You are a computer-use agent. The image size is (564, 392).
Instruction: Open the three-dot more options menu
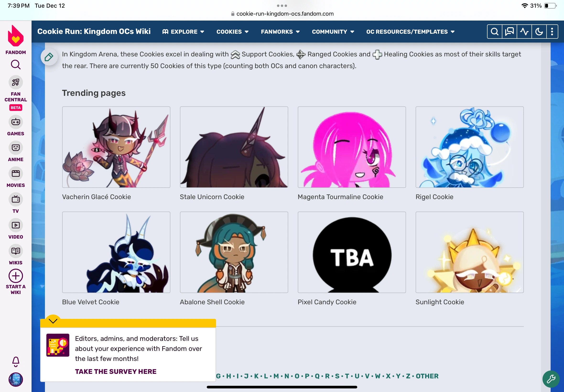pyautogui.click(x=552, y=32)
